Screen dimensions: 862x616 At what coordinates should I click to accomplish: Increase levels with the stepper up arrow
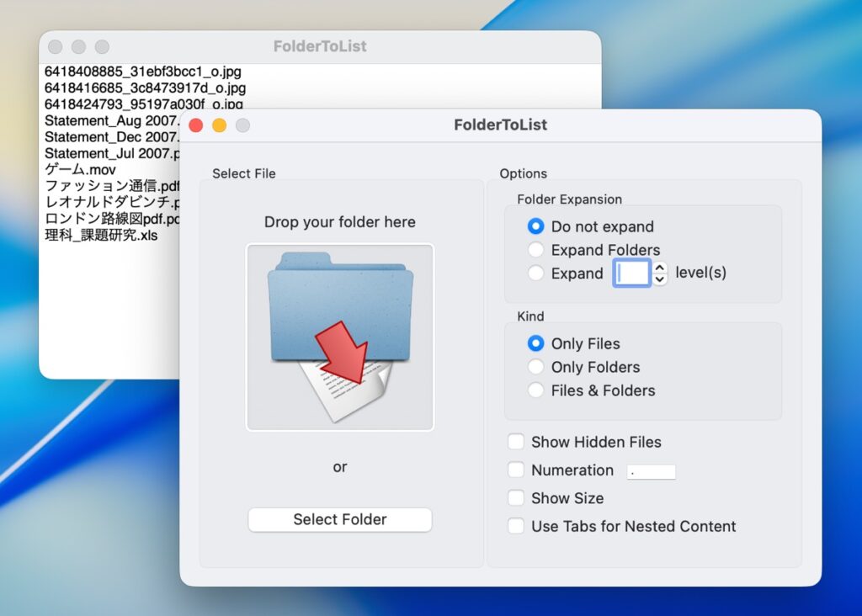[x=660, y=268]
